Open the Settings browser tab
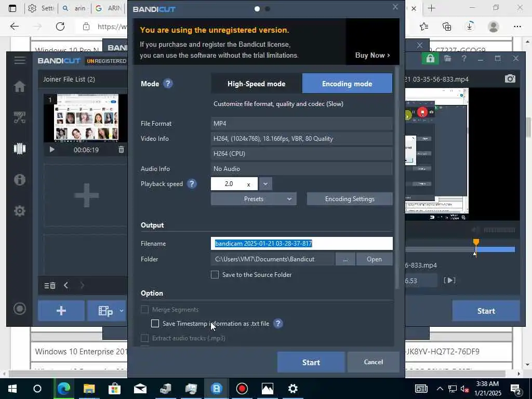Viewport: 532px width, 399px height. (x=41, y=8)
